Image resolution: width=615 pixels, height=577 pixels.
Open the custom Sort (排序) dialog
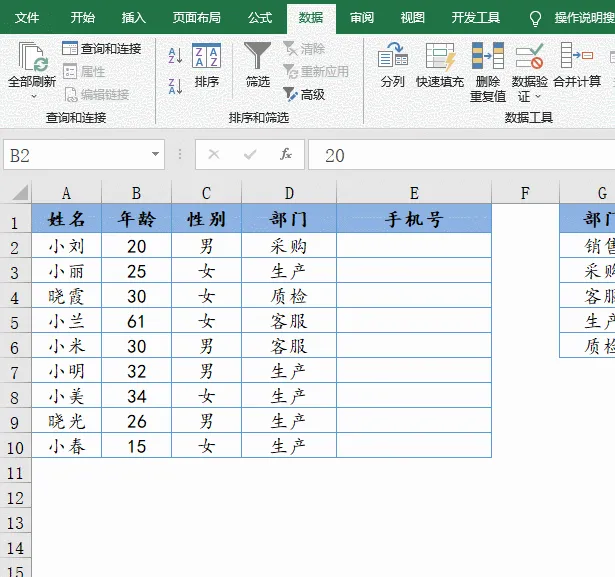(x=207, y=65)
